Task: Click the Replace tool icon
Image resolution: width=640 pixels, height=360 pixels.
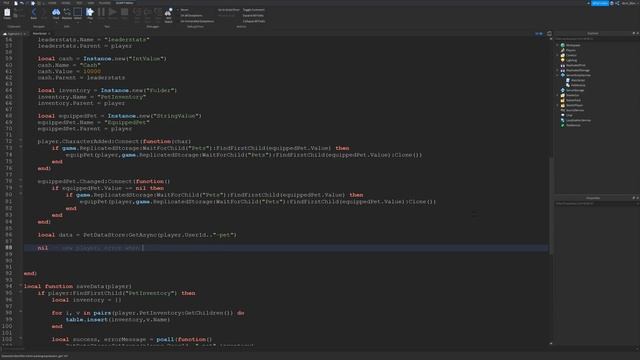Action: 67,13
